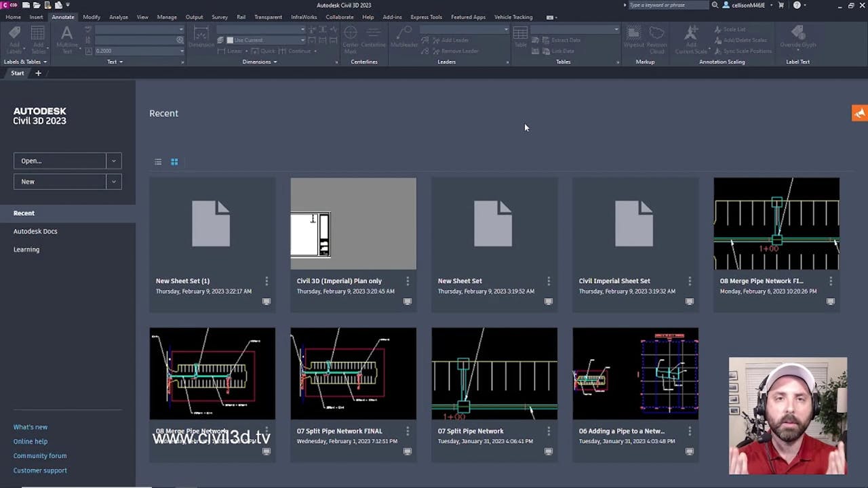Click the Revision Cloud icon
The width and height of the screenshot is (868, 488).
(x=656, y=39)
